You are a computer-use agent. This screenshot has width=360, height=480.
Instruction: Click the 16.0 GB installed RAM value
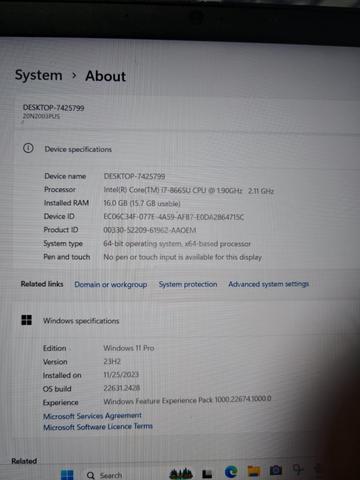[142, 203]
